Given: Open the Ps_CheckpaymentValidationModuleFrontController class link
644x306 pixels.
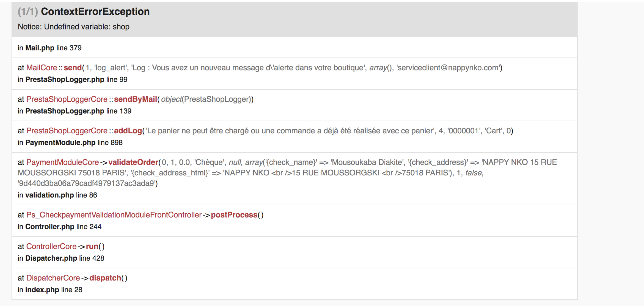Looking at the screenshot, I should 114,215.
